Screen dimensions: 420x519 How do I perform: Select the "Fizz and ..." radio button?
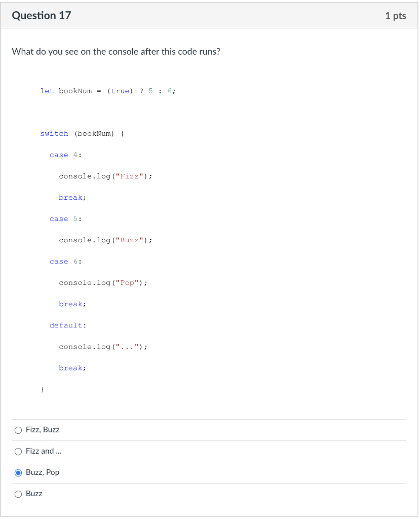tap(18, 451)
